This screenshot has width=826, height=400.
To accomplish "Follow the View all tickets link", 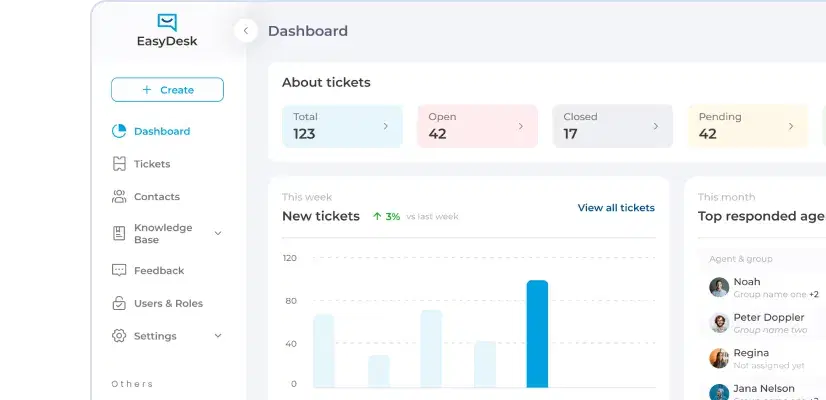I will [x=616, y=208].
